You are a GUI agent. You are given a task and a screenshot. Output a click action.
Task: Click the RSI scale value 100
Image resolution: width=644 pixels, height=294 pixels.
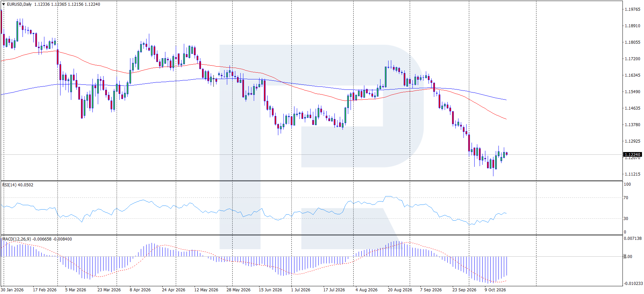(627, 184)
